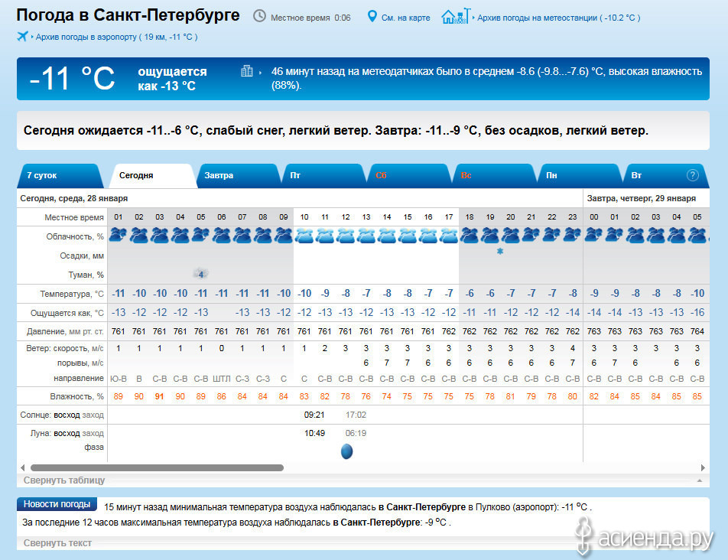728x560 pixels.
Task: Click the clock icon beside local time
Action: (260, 16)
